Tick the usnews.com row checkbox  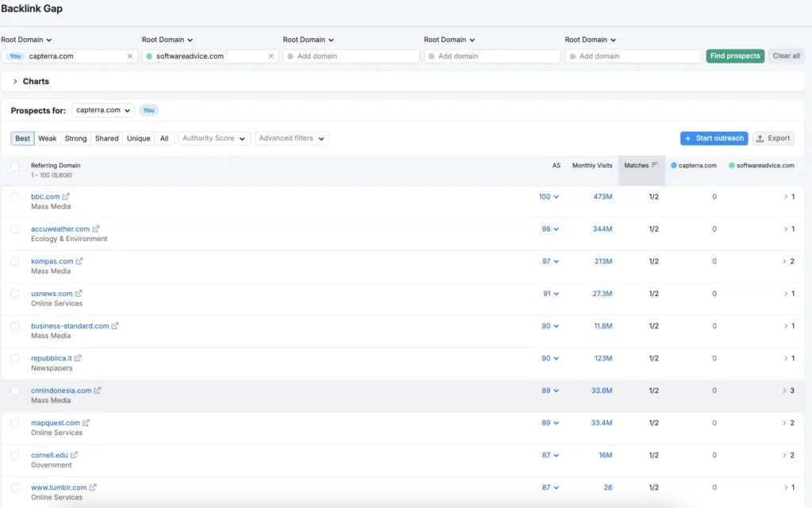click(15, 294)
